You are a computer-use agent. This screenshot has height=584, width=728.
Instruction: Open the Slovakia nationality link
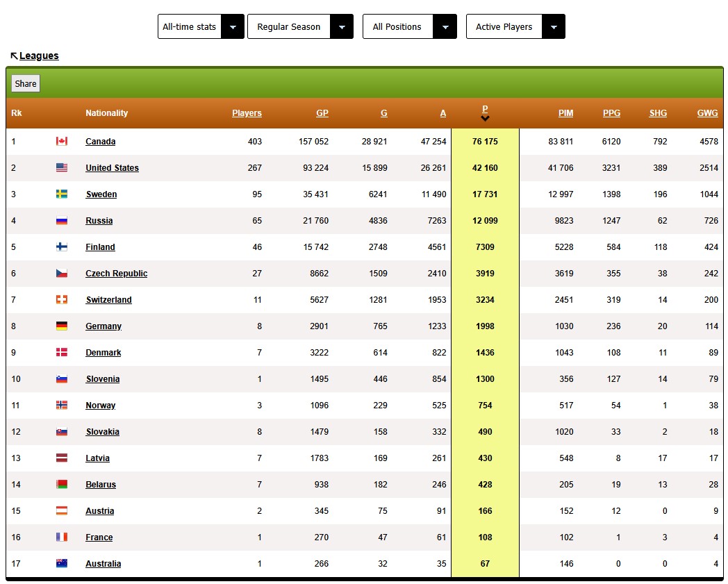coord(102,432)
